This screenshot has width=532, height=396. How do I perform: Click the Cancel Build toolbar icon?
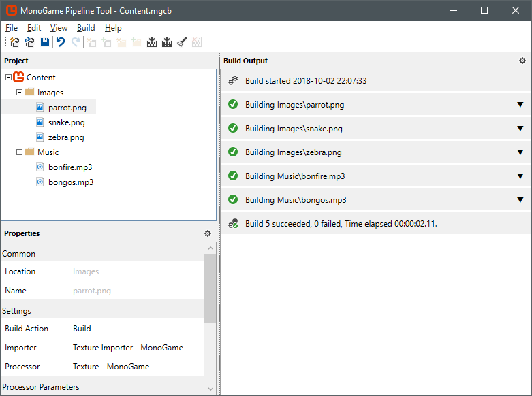197,42
